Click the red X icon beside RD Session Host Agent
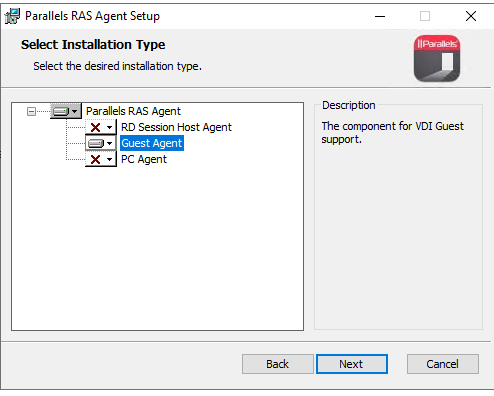The image size is (494, 396). [95, 127]
